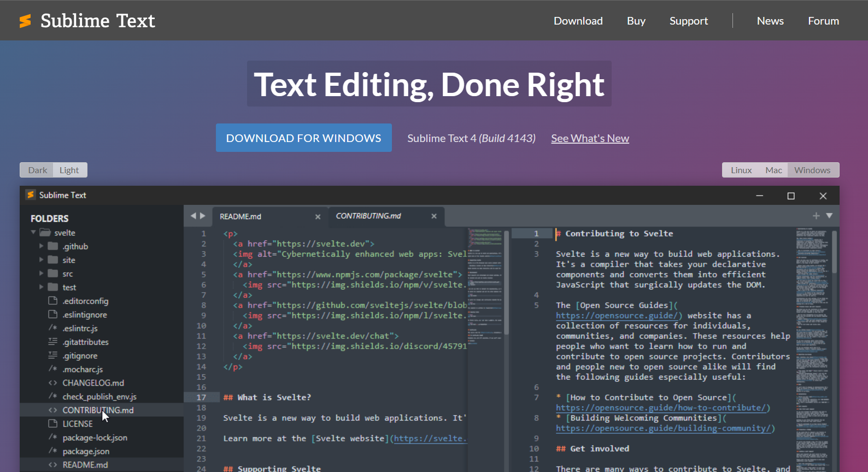Close the CONTRIBUTING.md tab
This screenshot has width=868, height=472.
click(434, 216)
